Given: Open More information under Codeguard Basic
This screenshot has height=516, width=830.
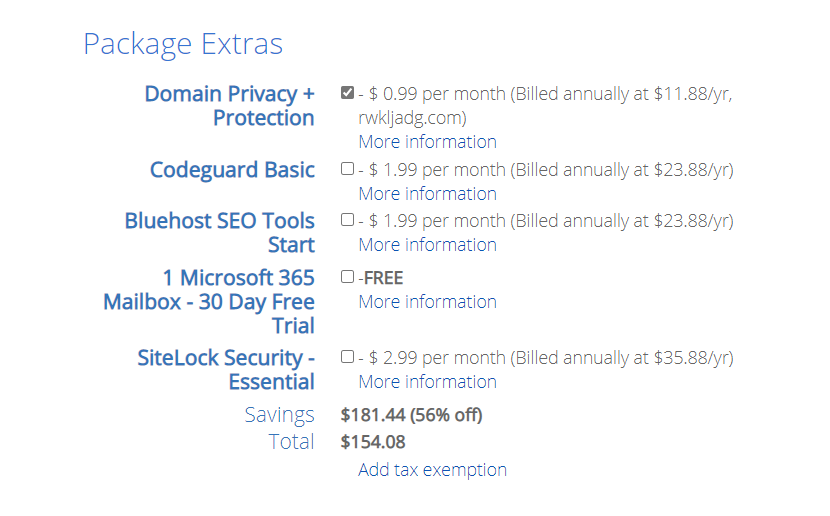Looking at the screenshot, I should point(427,194).
